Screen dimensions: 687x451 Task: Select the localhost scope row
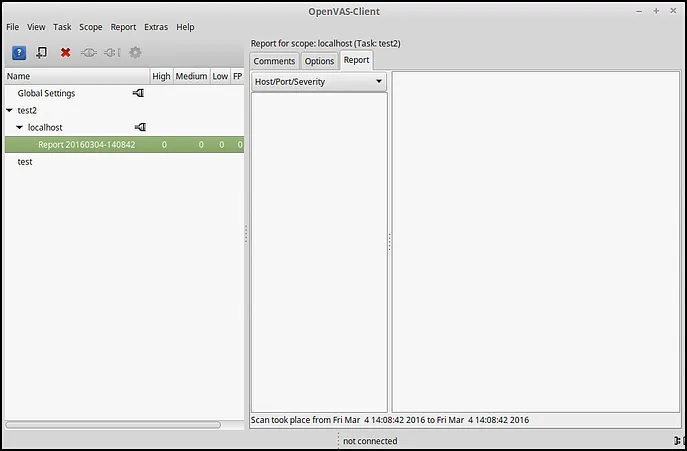[124, 128]
